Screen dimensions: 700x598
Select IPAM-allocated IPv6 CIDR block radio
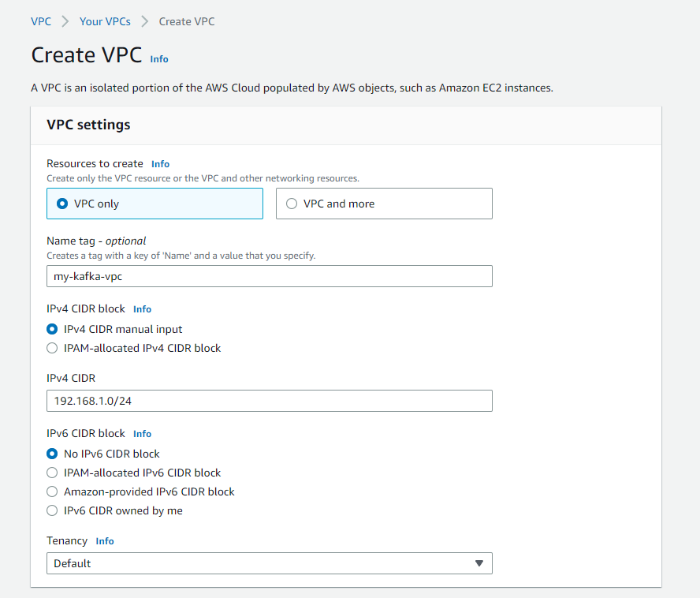click(x=52, y=473)
